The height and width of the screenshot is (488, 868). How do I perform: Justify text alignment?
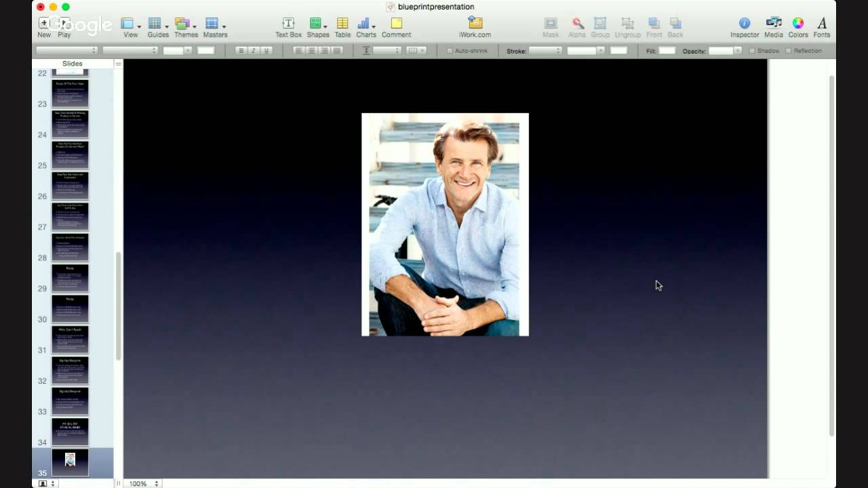[x=337, y=51]
